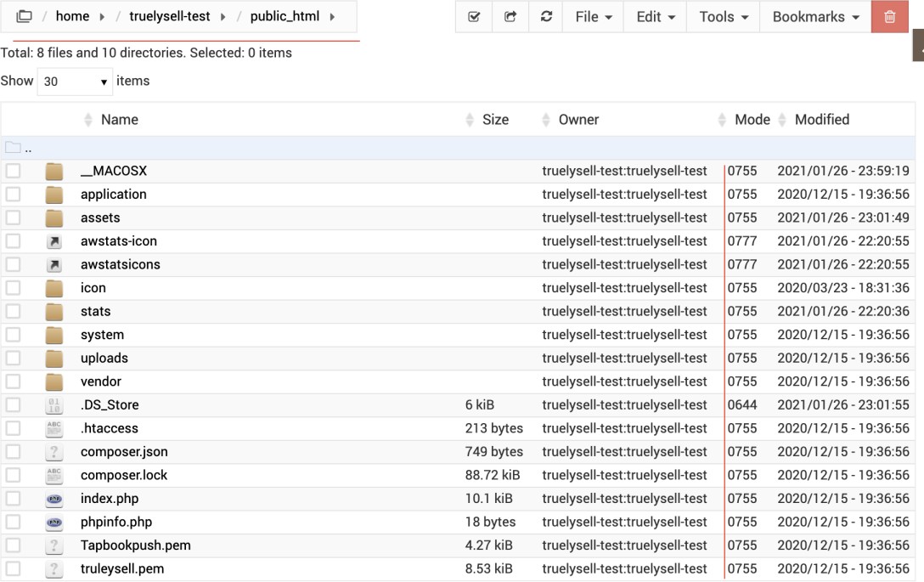This screenshot has width=924, height=582.
Task: Open the File menu
Action: pyautogui.click(x=594, y=17)
